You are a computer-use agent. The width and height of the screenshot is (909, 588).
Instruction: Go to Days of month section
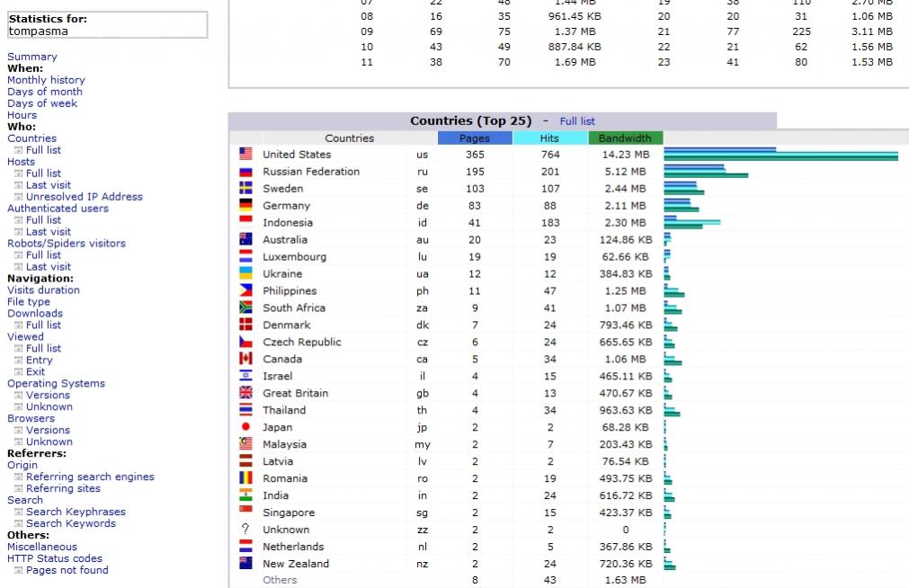point(45,92)
